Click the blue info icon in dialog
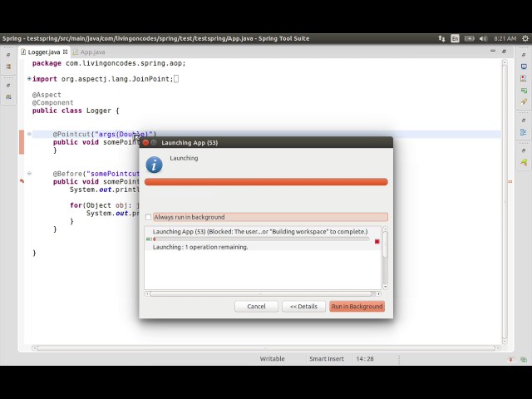Image resolution: width=532 pixels, height=399 pixels. point(154,165)
